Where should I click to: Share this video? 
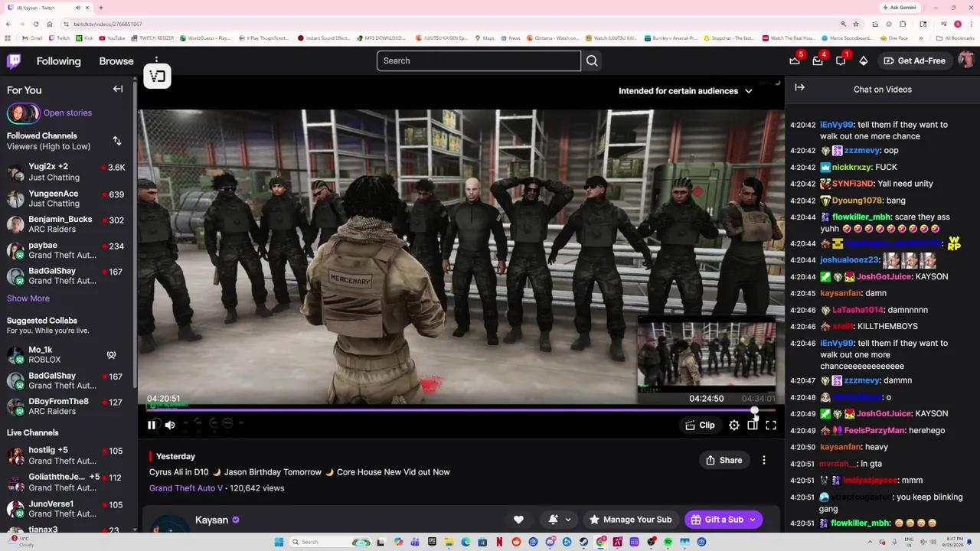(x=724, y=460)
